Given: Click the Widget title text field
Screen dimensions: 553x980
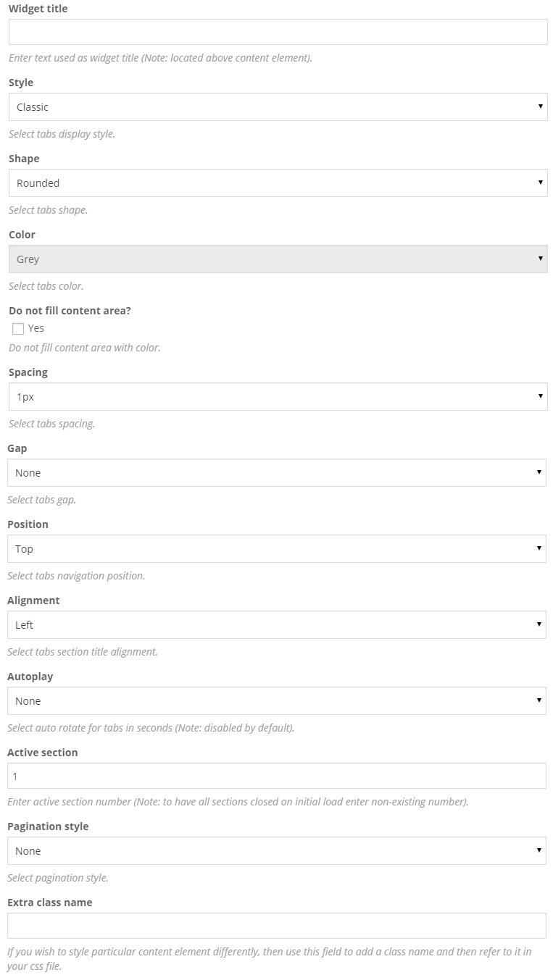Looking at the screenshot, I should point(278,32).
